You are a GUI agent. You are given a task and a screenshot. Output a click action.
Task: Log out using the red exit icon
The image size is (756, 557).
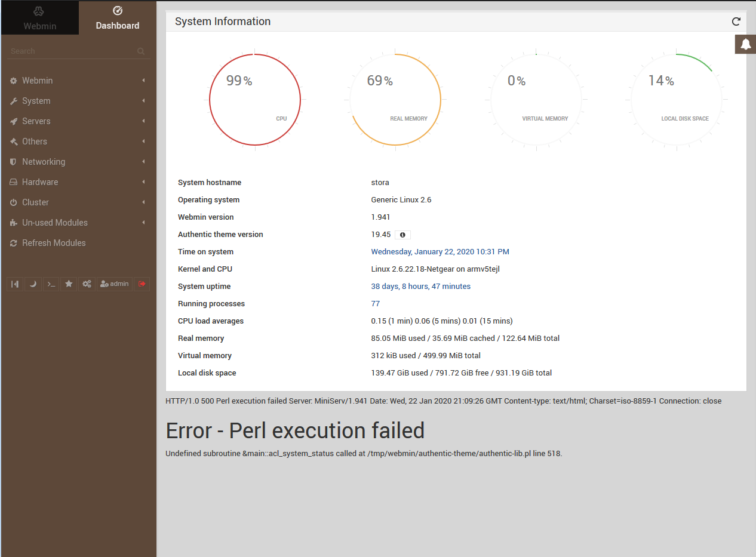tap(142, 284)
